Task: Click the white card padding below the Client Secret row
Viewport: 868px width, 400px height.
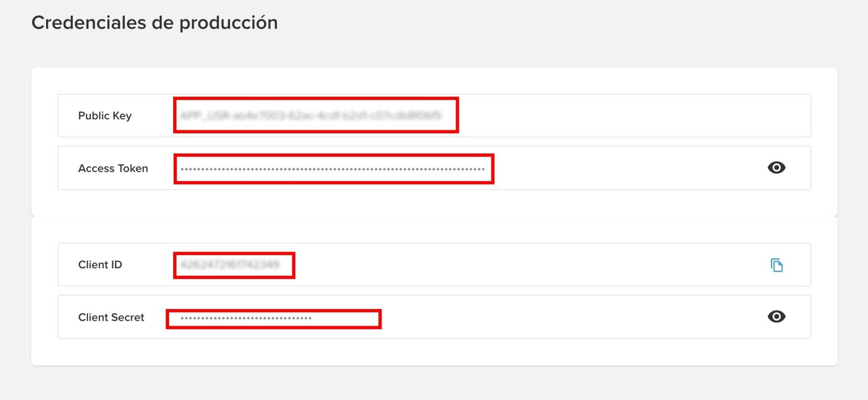Action: [x=434, y=352]
